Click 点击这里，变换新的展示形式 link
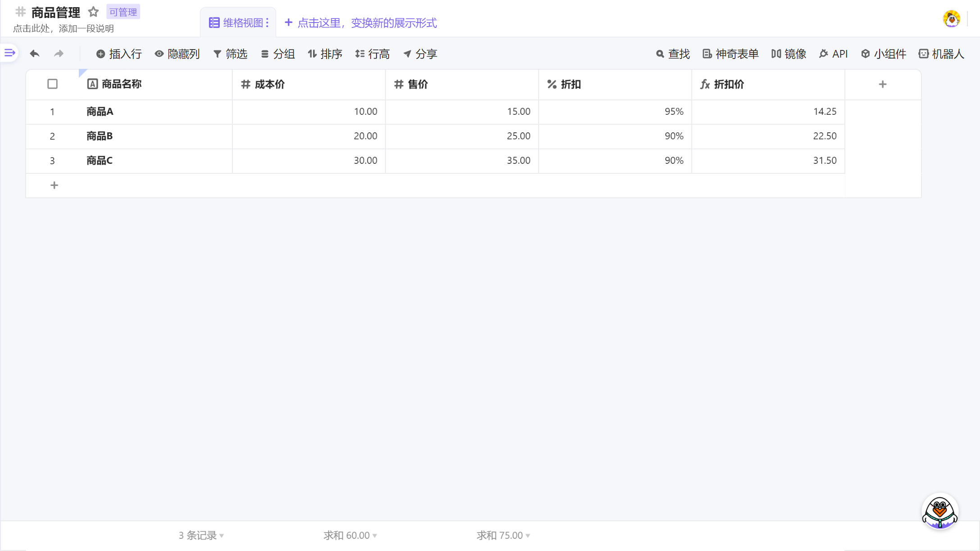Image resolution: width=980 pixels, height=551 pixels. pos(367,23)
